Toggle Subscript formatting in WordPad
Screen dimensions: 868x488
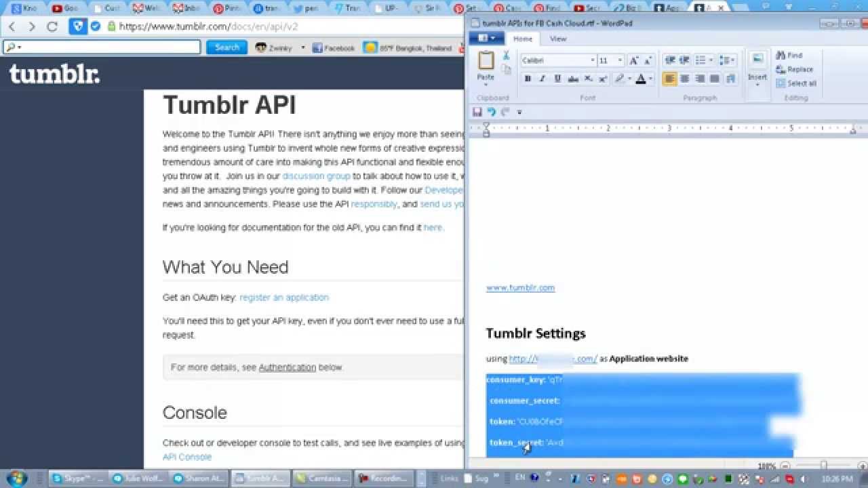(x=588, y=79)
